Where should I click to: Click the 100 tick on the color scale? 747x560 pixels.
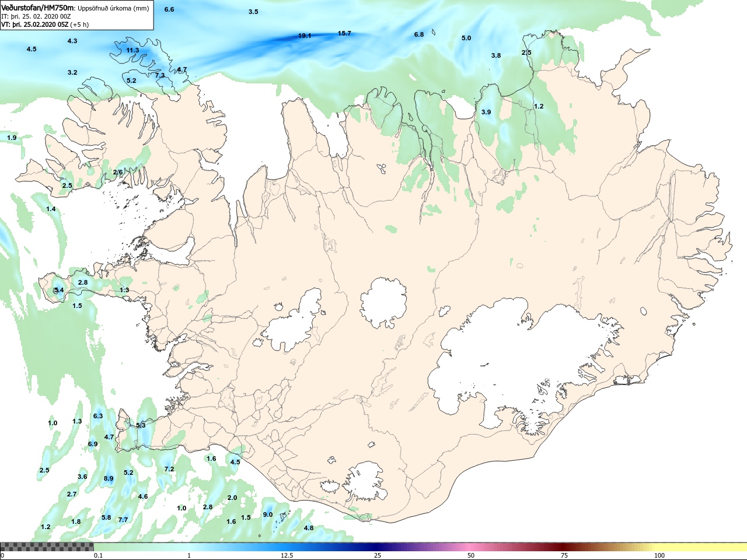(x=659, y=555)
